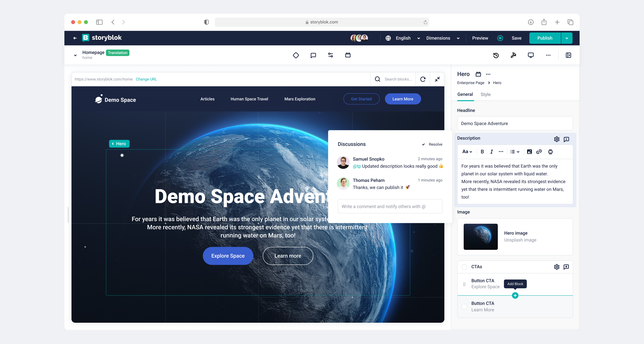Check the Learn More Button CTA checkbox
Viewport: 644px width, 344px height.
click(x=464, y=306)
